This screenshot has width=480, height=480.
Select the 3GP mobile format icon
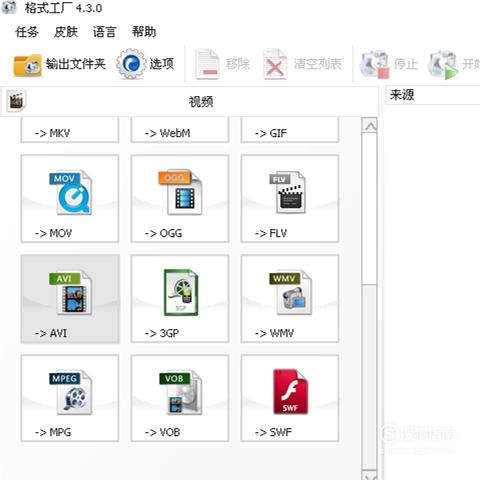[181, 293]
